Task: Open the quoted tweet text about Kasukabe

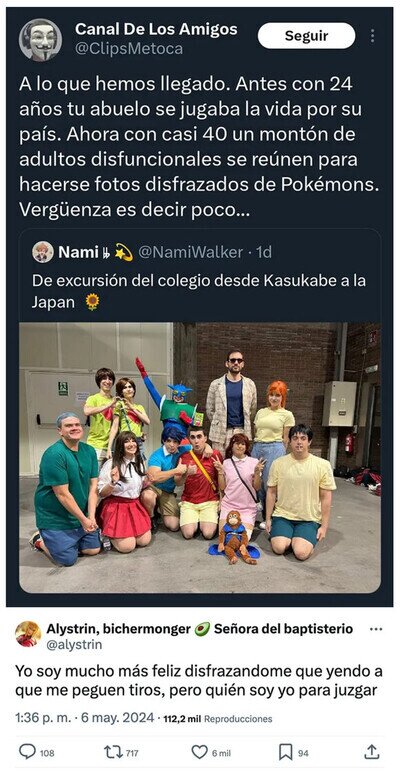Action: point(199,291)
